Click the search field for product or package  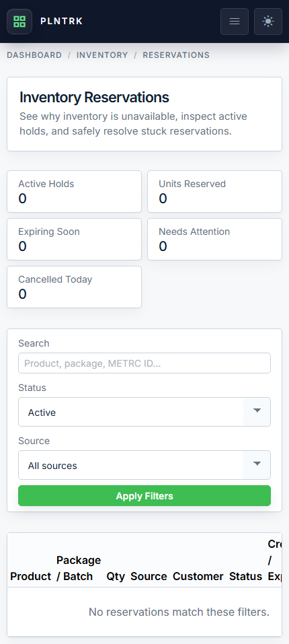click(x=144, y=363)
